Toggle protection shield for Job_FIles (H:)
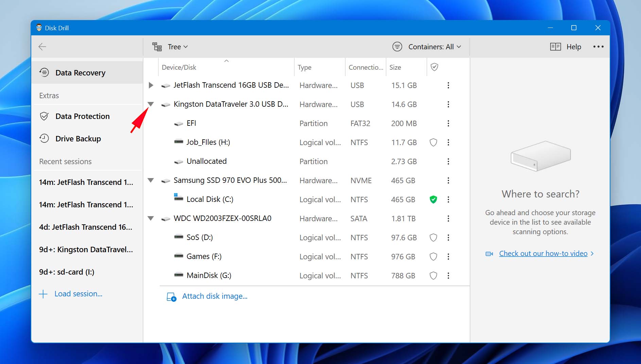Screen dimensions: 641x364 pos(433,142)
